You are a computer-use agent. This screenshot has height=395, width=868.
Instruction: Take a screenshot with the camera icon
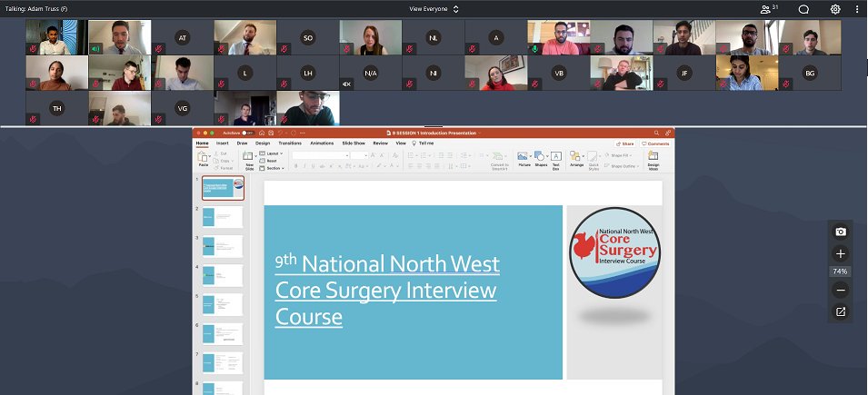coord(841,232)
